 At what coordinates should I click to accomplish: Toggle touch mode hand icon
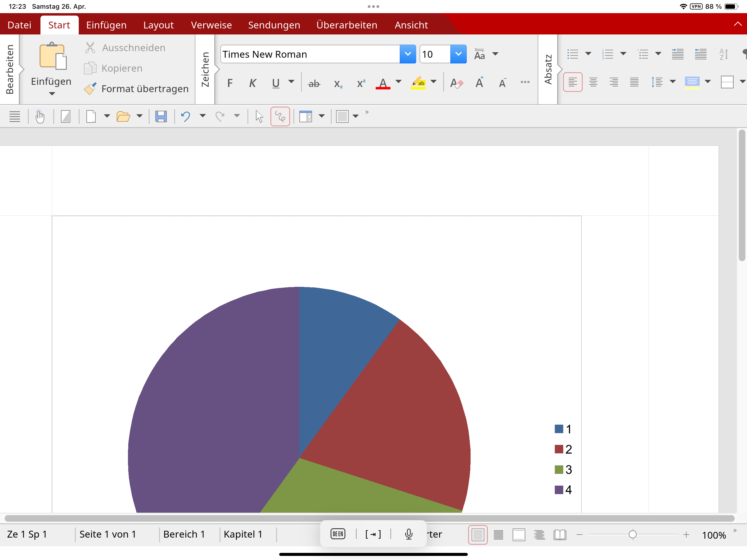(x=40, y=116)
